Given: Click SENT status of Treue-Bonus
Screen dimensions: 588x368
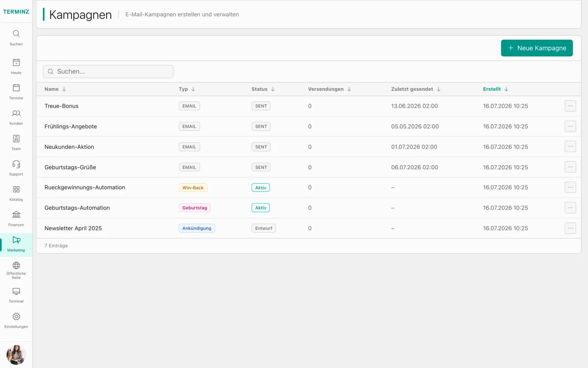Looking at the screenshot, I should pos(261,106).
